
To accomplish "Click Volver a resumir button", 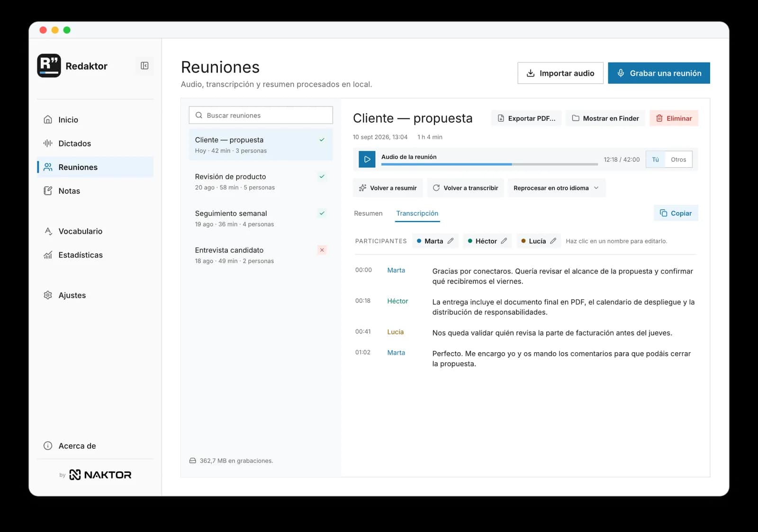I will point(388,188).
